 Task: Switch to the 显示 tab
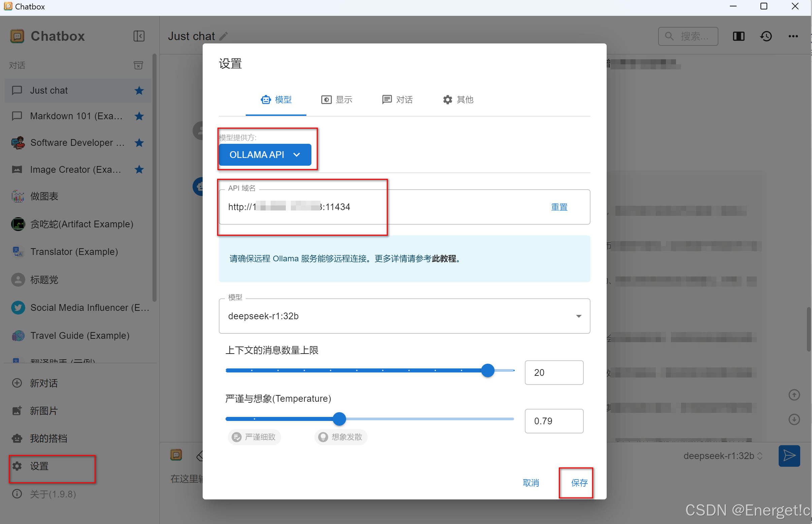(x=336, y=99)
